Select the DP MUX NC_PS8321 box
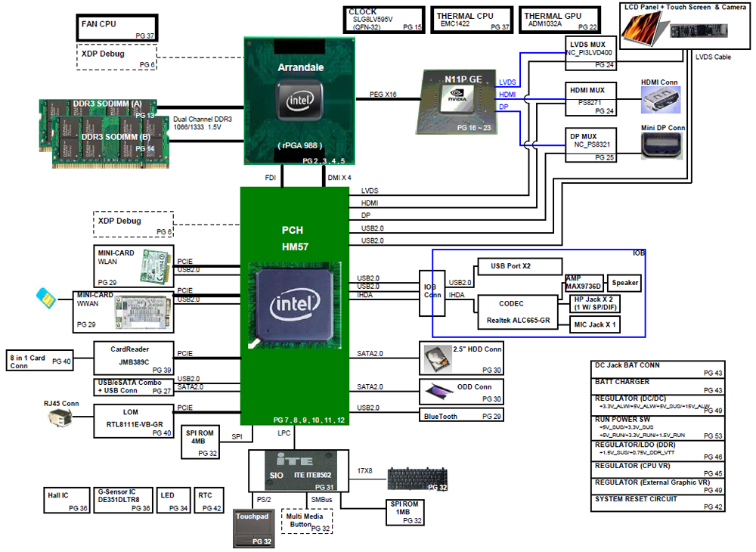The width and height of the screenshot is (756, 552). [590, 144]
